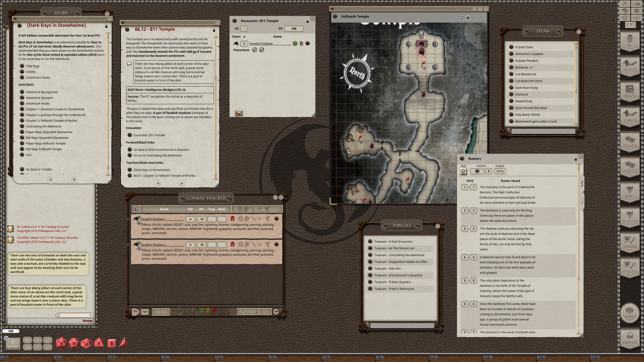Open the MENU in the Combat Tracker
This screenshot has width=644, height=362.
pos(162,312)
